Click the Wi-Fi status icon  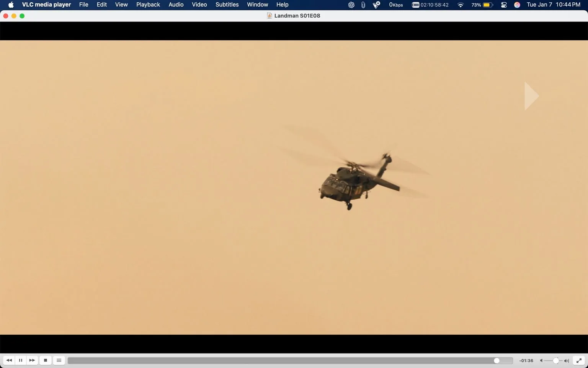[x=460, y=5]
